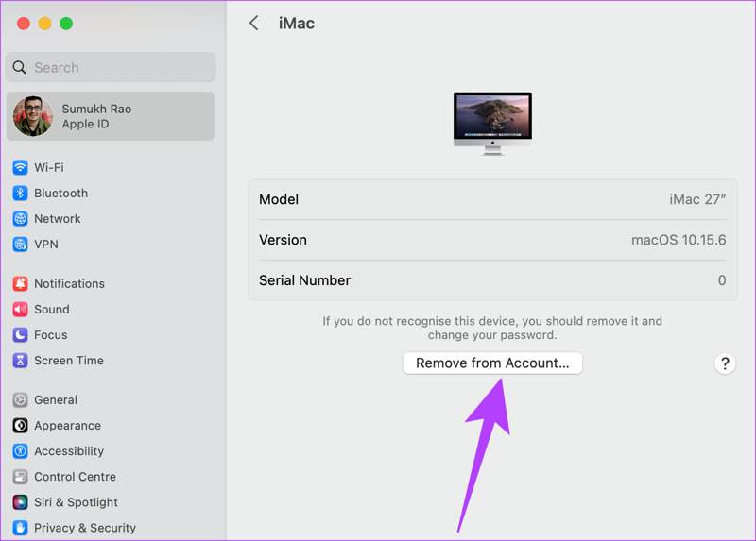Open Sumukh Rao Apple ID settings

pyautogui.click(x=111, y=116)
